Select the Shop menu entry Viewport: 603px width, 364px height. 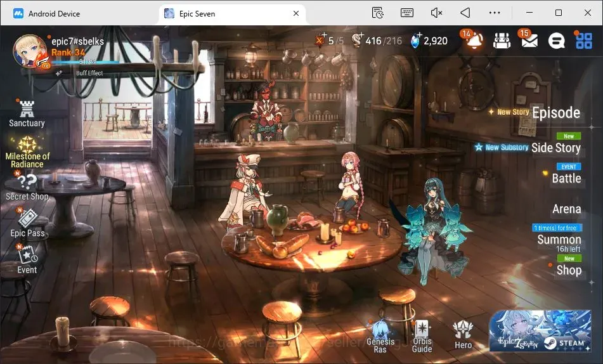(x=569, y=270)
